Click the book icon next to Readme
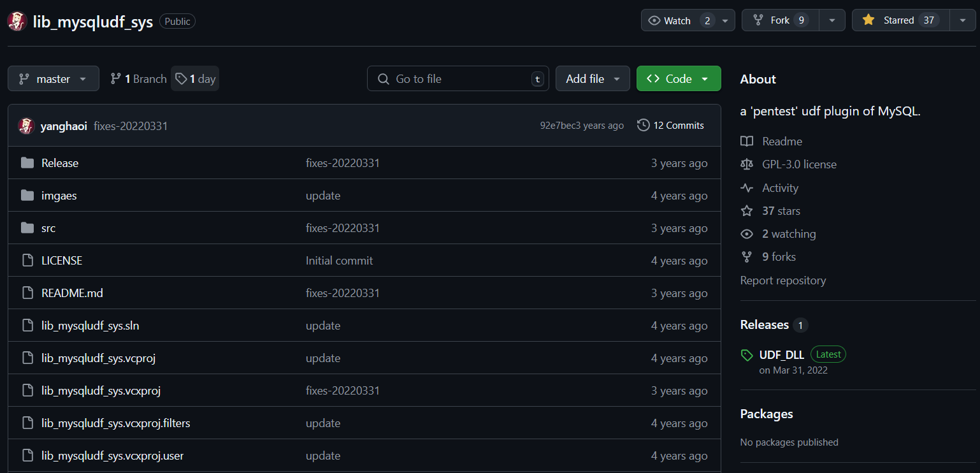The width and height of the screenshot is (980, 473). point(747,142)
